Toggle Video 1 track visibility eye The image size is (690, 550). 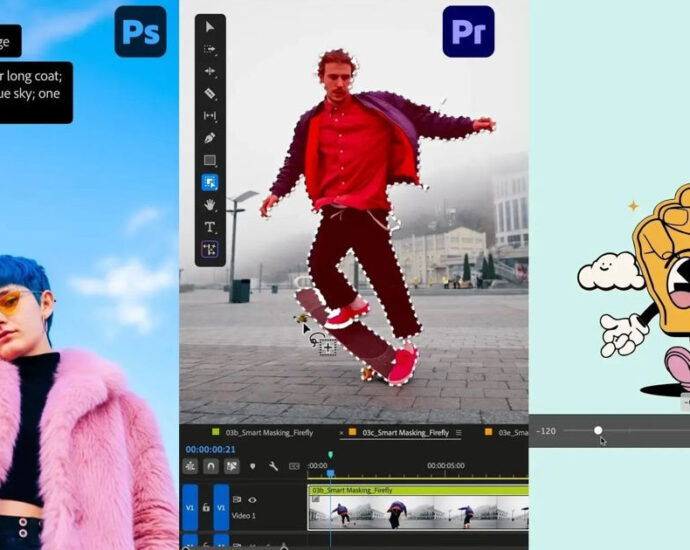[252, 500]
